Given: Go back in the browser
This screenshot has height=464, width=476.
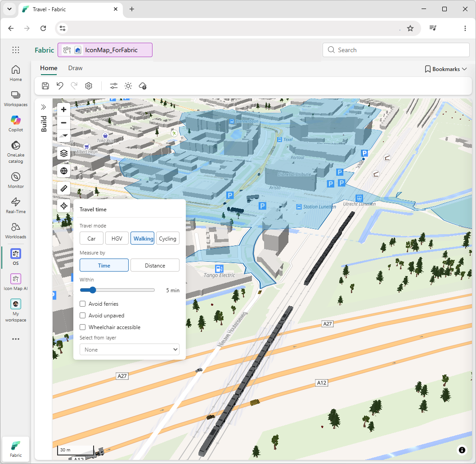Looking at the screenshot, I should 11,28.
